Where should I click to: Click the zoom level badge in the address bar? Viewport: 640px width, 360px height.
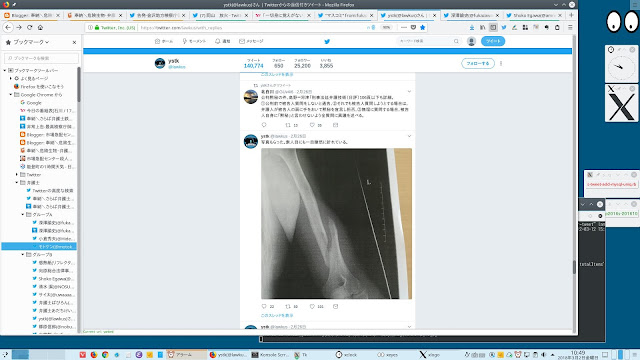click(x=386, y=27)
